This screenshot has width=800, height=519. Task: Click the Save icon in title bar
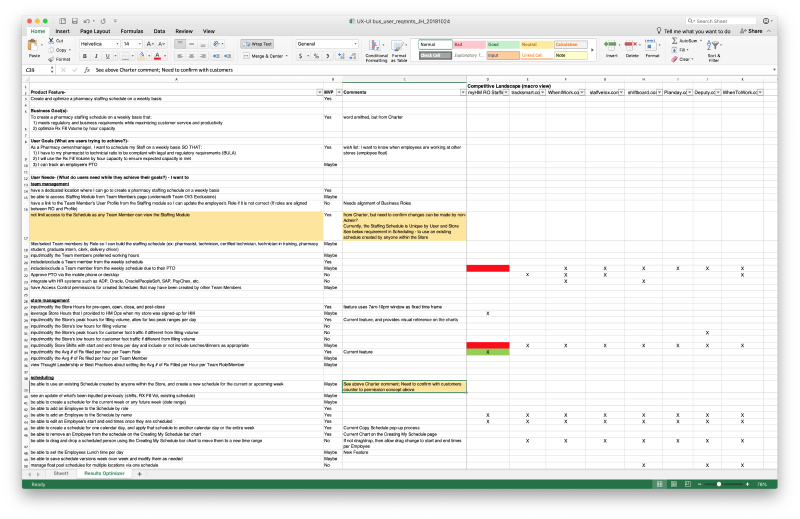click(74, 21)
